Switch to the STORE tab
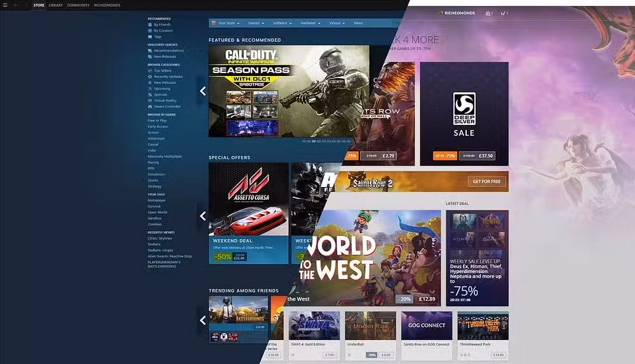635x364 pixels. (x=39, y=5)
